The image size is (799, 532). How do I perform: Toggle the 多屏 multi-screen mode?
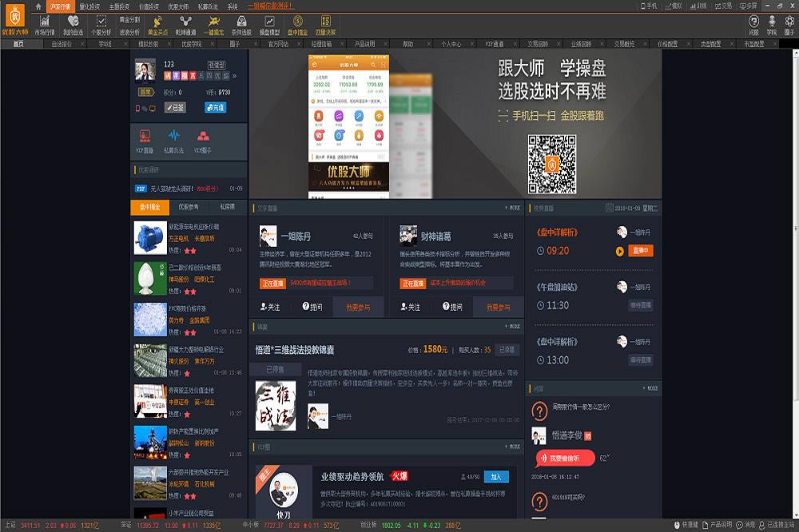(x=747, y=6)
